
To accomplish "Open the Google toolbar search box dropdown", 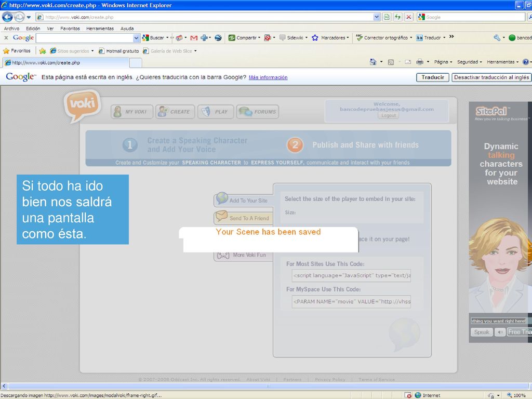I will coord(136,38).
